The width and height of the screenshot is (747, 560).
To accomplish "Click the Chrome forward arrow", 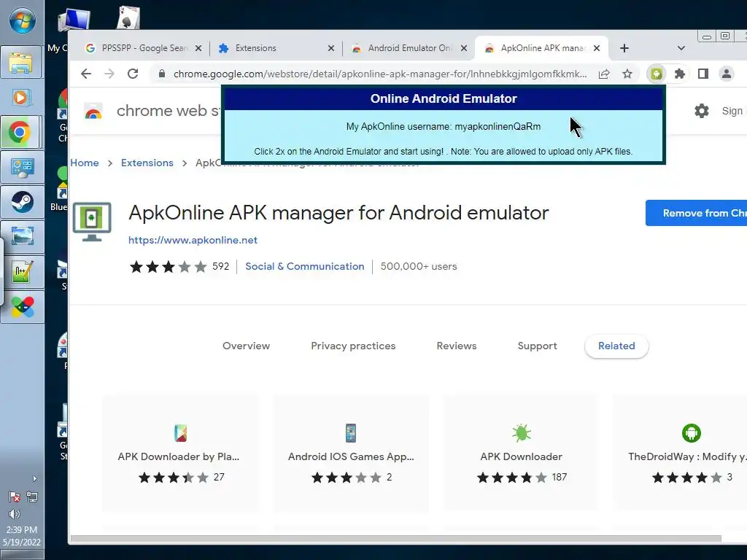I will pos(109,74).
